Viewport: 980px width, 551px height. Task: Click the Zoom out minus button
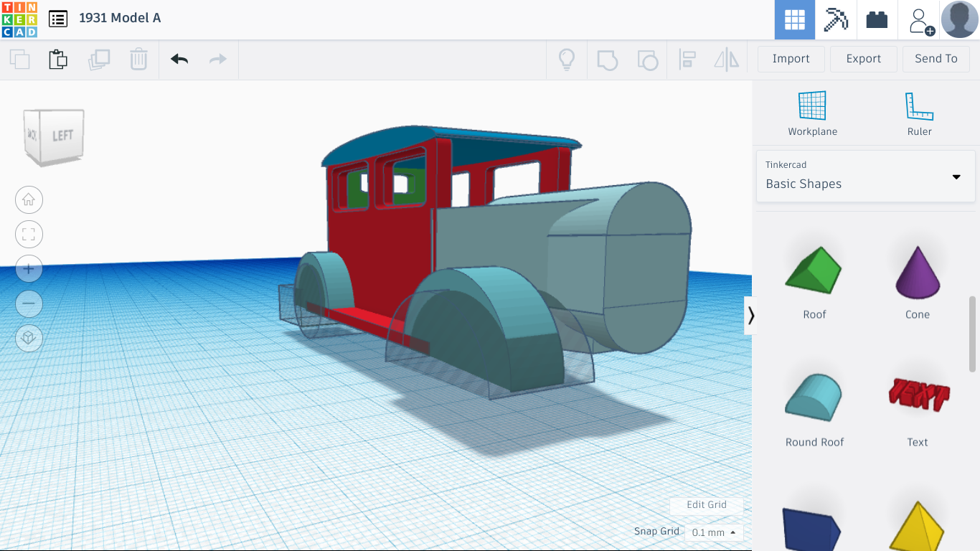[29, 303]
